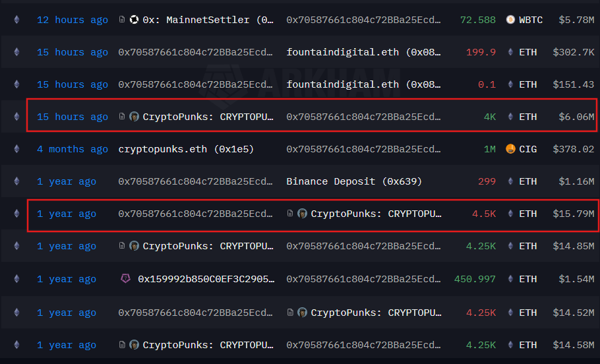
Task: Click the 199.9 amount value
Action: [x=481, y=53]
